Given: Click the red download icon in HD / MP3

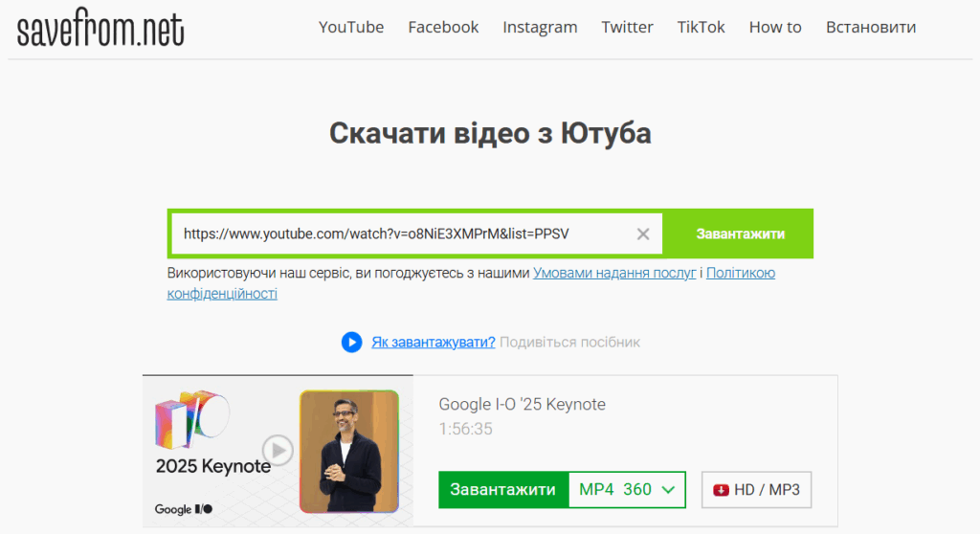Looking at the screenshot, I should (x=721, y=490).
